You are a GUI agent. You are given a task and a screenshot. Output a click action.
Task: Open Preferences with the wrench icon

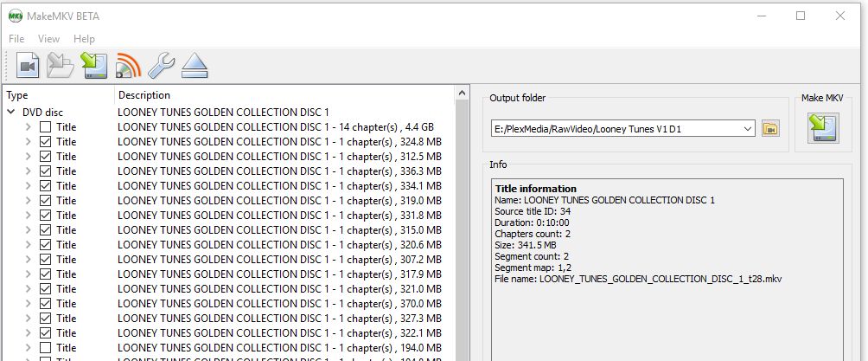(161, 65)
